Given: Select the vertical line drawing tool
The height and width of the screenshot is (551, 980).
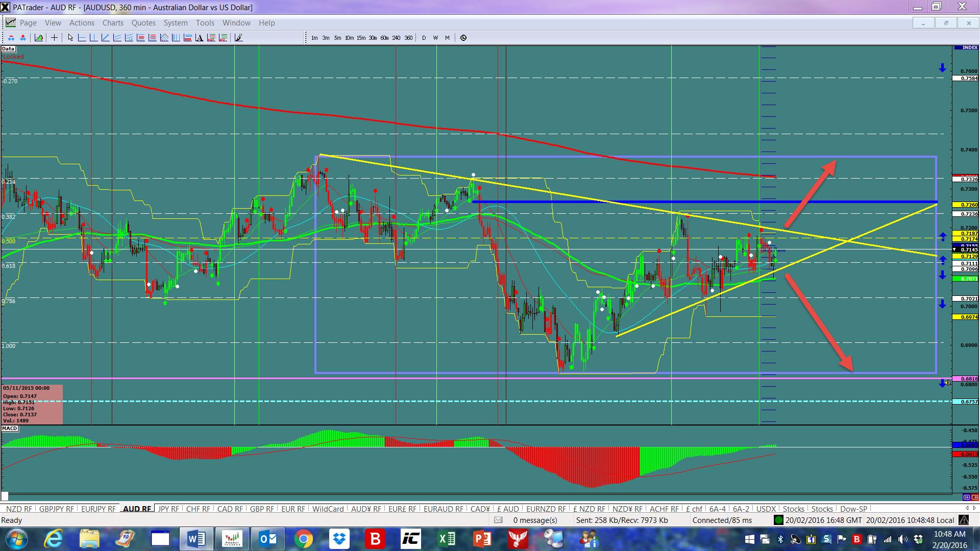Looking at the screenshot, I should 93,38.
